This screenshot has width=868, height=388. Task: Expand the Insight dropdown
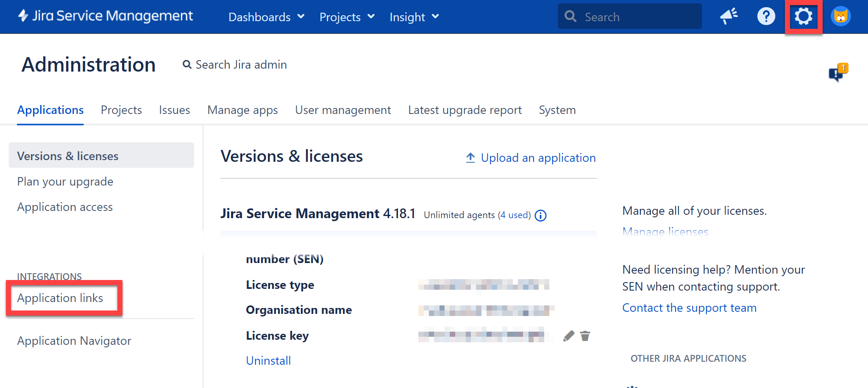[414, 17]
